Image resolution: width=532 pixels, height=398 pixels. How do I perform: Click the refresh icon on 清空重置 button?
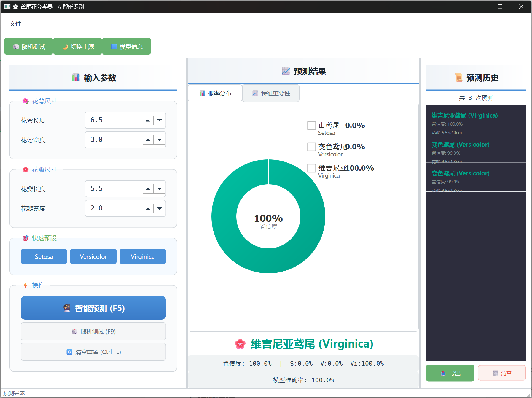[x=69, y=352]
